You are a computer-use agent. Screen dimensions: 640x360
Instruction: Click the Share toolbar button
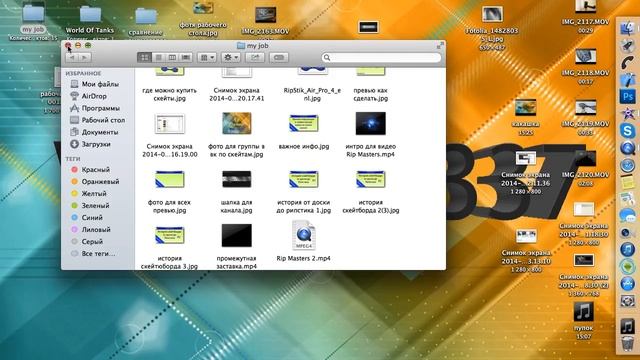tap(255, 58)
